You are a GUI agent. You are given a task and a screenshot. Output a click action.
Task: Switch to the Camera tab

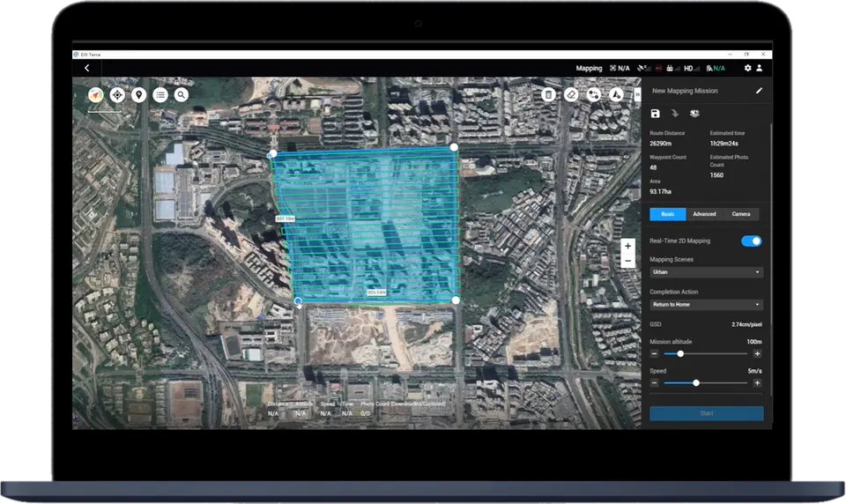[741, 214]
